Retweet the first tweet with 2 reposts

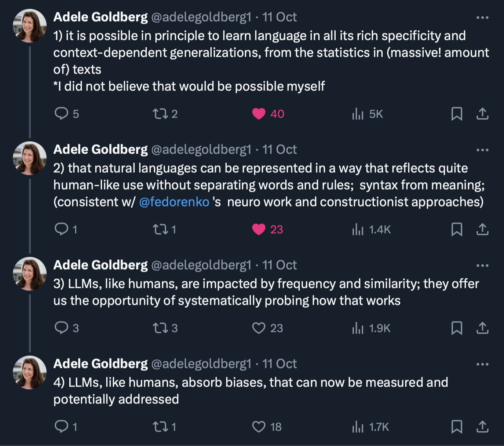[x=160, y=114]
